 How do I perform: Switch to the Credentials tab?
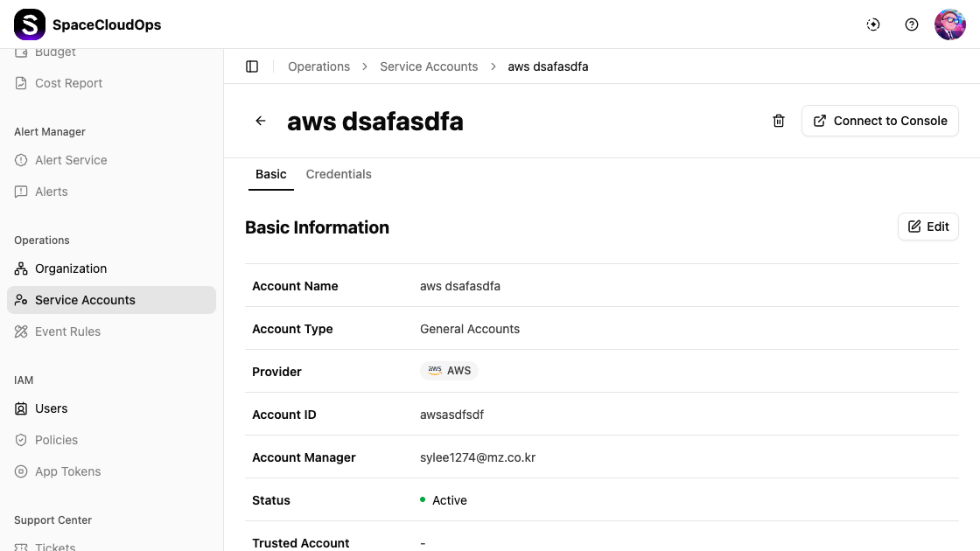(x=339, y=174)
